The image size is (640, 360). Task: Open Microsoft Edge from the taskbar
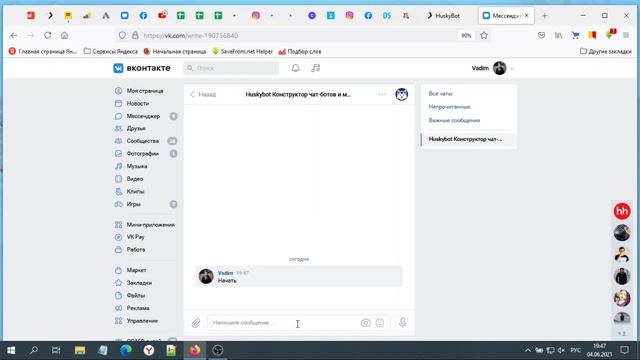[126, 350]
